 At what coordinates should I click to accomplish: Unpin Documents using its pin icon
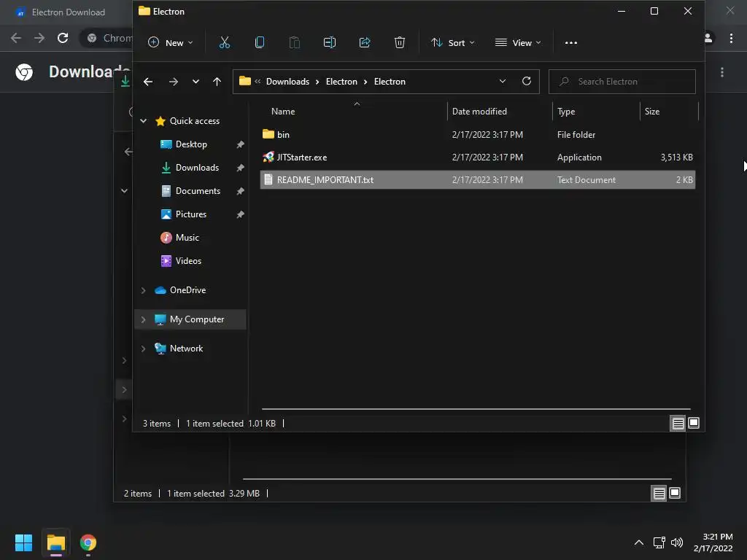tap(240, 191)
